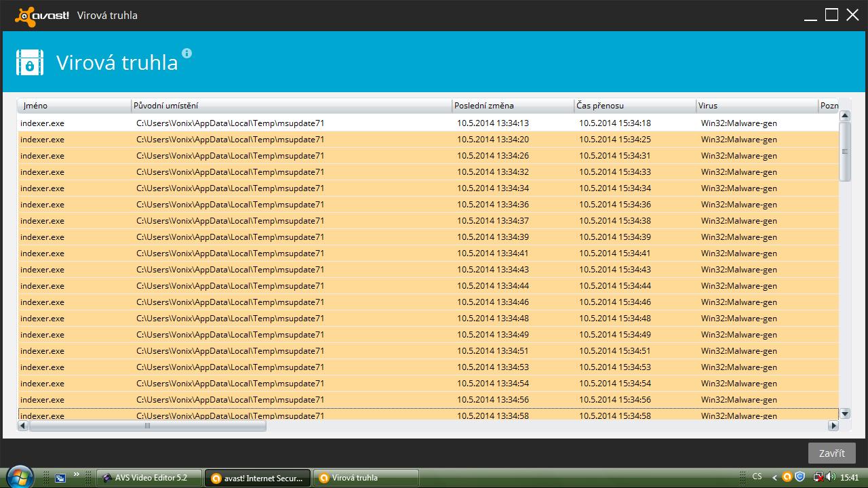Image resolution: width=868 pixels, height=488 pixels.
Task: Click the blue shield tray icon
Action: pos(800,477)
